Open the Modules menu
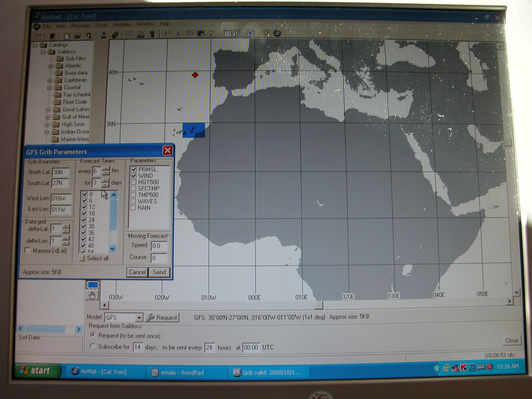The image size is (532, 399). pyautogui.click(x=122, y=25)
